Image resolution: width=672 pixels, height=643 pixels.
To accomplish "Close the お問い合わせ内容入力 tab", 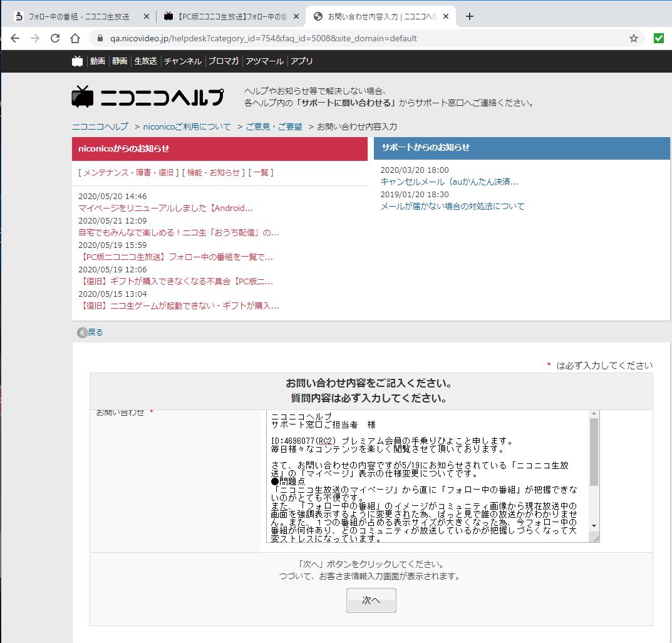I will click(x=446, y=16).
